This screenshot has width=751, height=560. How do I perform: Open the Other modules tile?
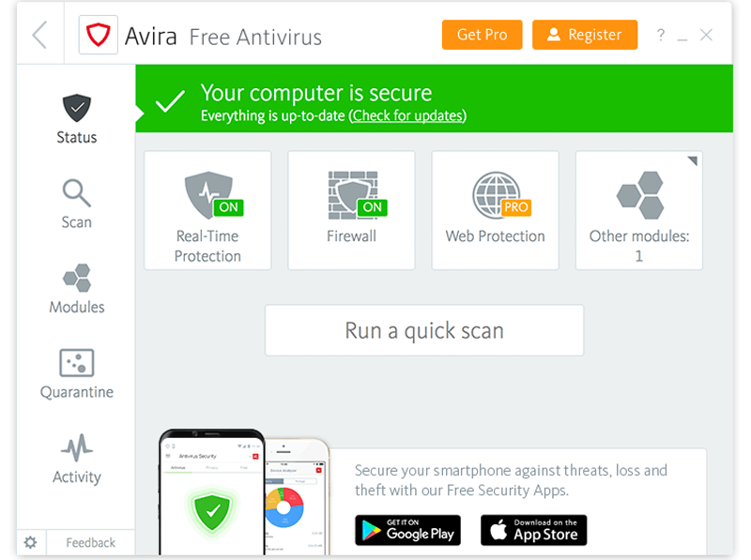click(639, 211)
